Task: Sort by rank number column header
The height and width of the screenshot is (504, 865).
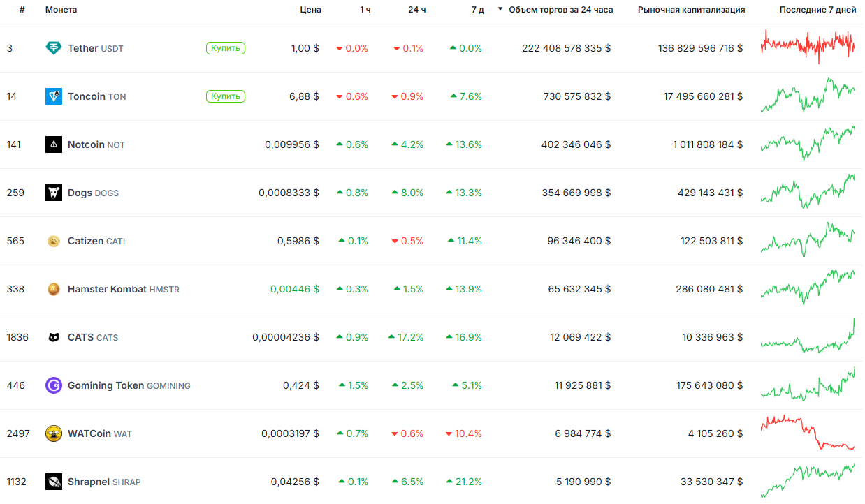Action: point(22,10)
